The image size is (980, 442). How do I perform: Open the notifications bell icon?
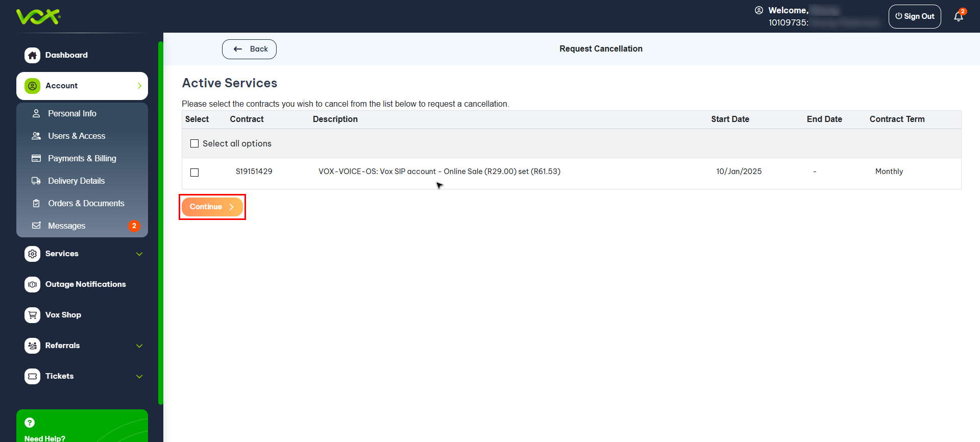(x=958, y=16)
